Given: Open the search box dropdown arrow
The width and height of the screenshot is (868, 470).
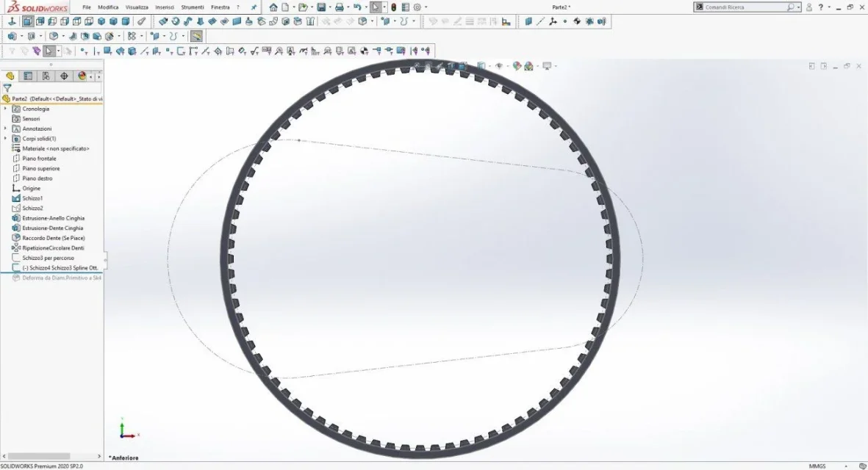Looking at the screenshot, I should 798,7.
